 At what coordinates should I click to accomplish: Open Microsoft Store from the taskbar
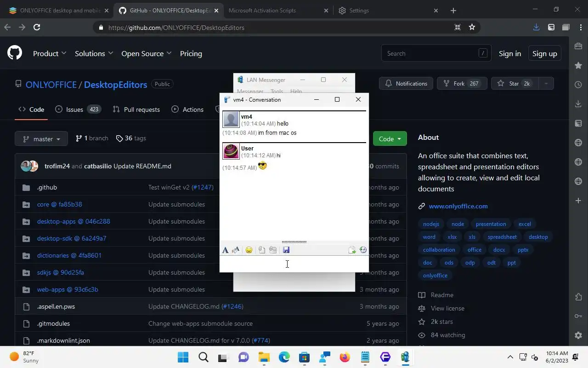(304, 357)
